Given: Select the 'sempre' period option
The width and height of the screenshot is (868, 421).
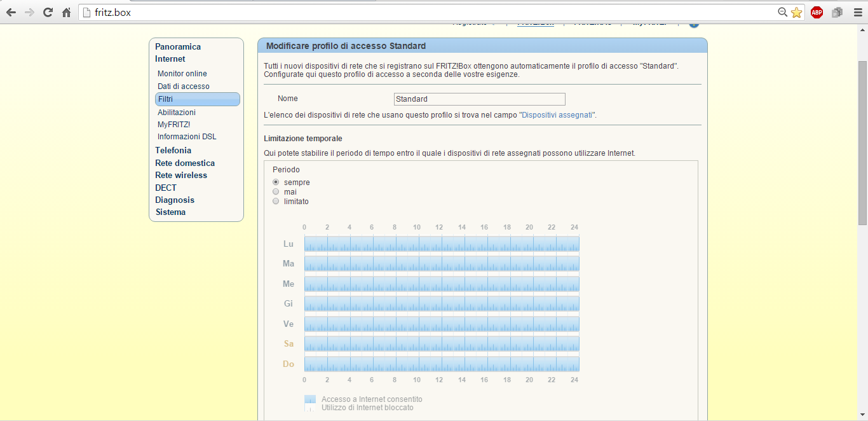Looking at the screenshot, I should point(276,182).
